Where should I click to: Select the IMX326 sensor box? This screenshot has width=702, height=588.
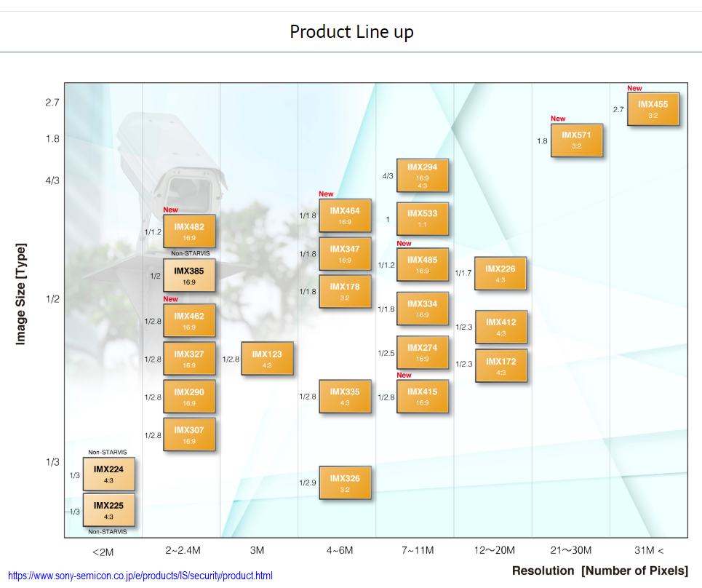click(x=345, y=482)
